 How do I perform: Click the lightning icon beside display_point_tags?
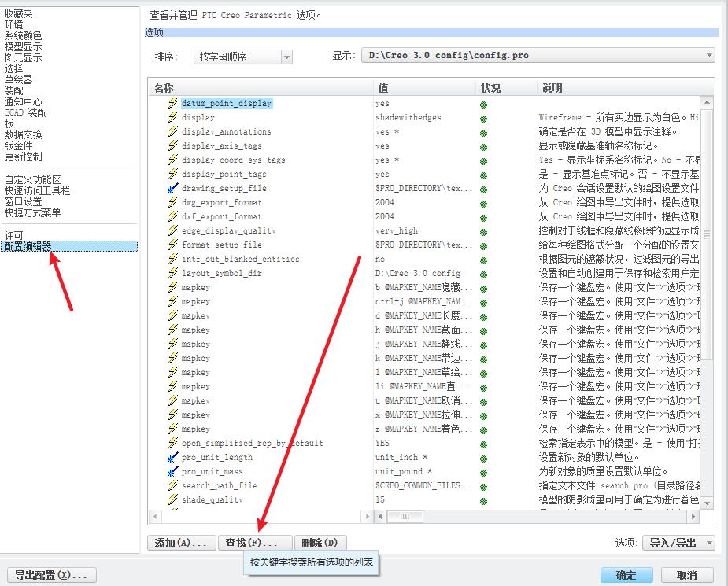(172, 174)
